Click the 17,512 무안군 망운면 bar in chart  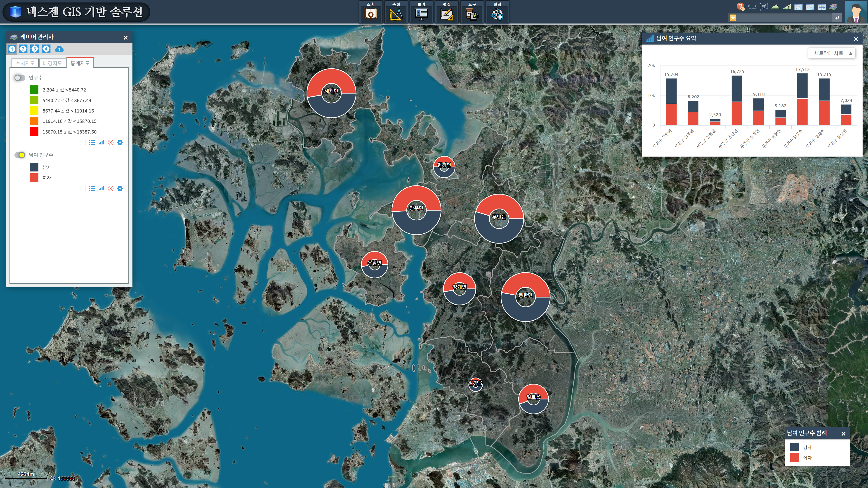(x=802, y=99)
